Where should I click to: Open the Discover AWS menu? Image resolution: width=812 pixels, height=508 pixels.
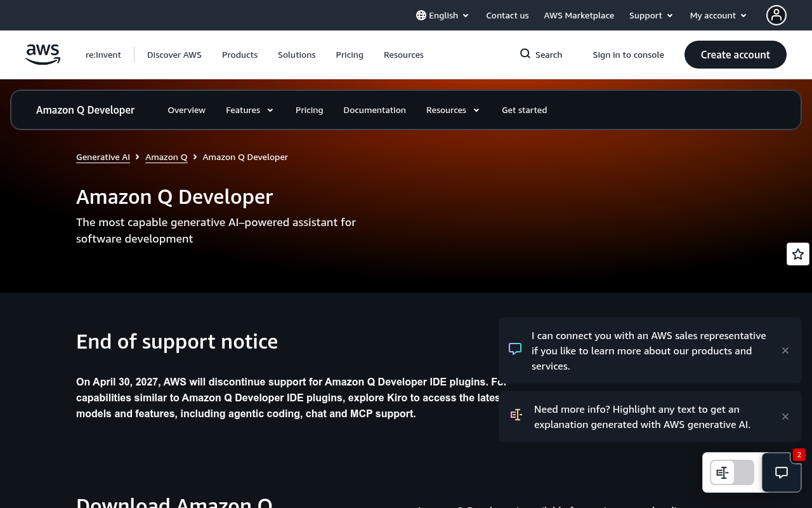(x=174, y=55)
